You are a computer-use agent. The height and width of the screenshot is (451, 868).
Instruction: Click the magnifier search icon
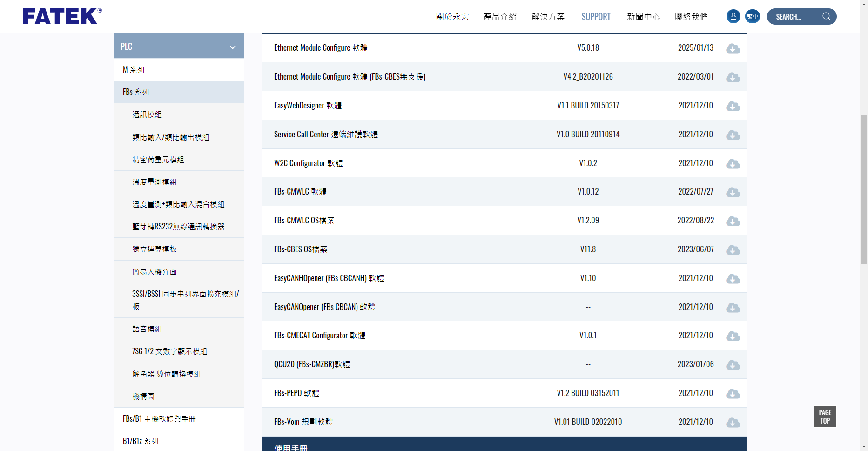(827, 17)
